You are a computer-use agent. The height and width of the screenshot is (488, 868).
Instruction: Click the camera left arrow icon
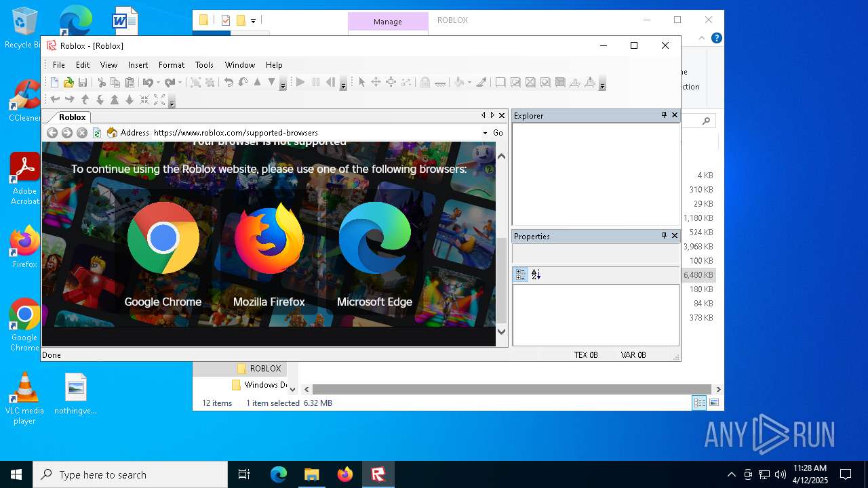[55, 100]
